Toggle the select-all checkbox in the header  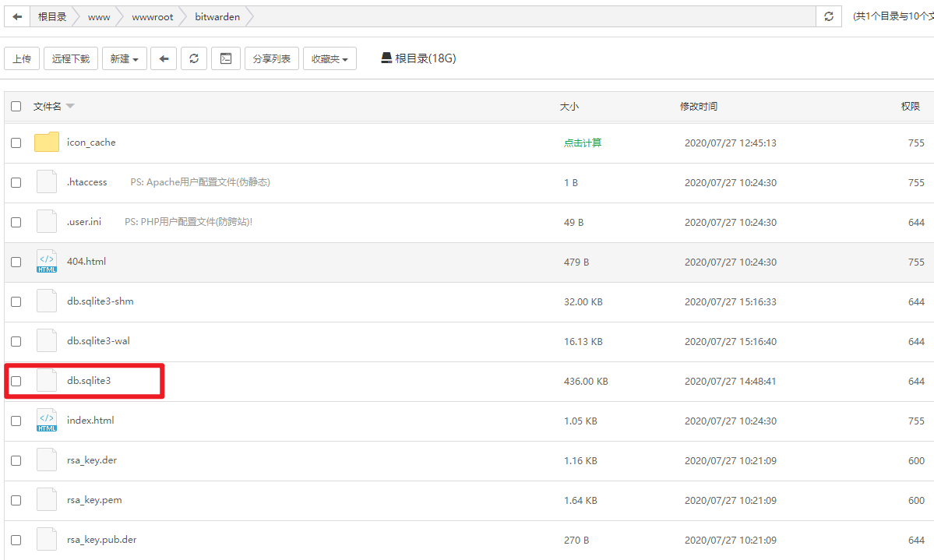16,106
